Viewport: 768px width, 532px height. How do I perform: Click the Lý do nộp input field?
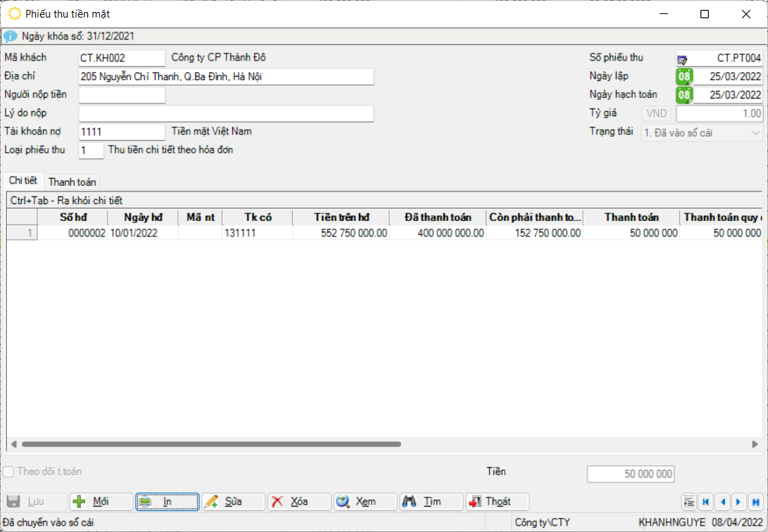coord(226,113)
